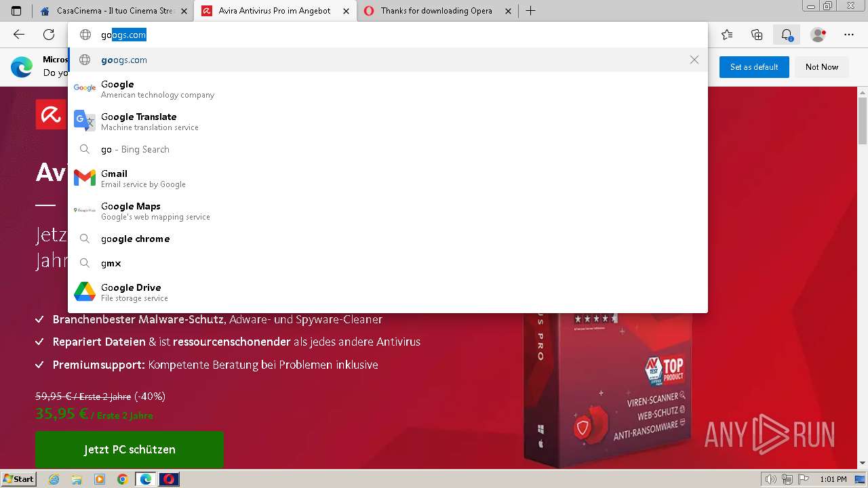Open the user profile avatar
The height and width of the screenshot is (488, 868).
(x=818, y=35)
